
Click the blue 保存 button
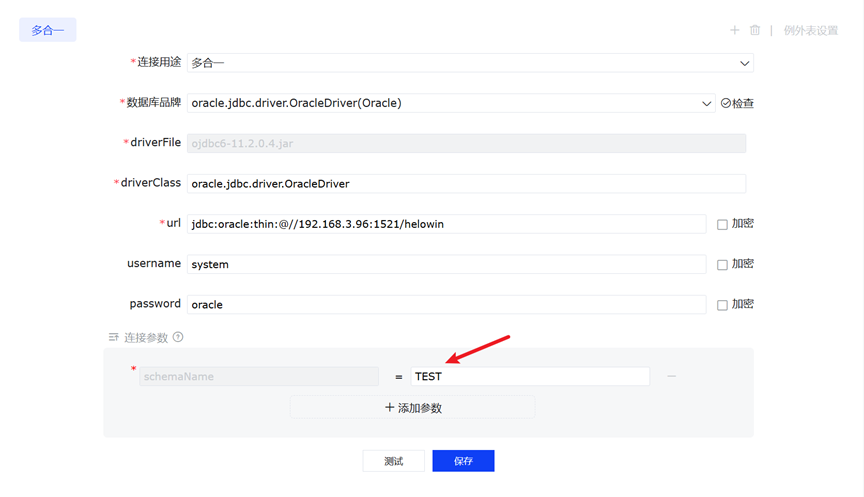[x=463, y=461]
